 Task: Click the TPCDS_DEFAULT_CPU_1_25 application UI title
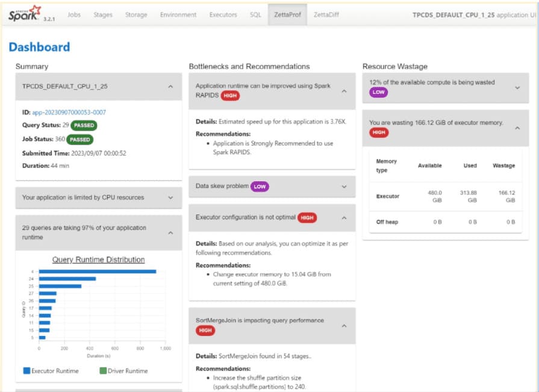coord(474,15)
